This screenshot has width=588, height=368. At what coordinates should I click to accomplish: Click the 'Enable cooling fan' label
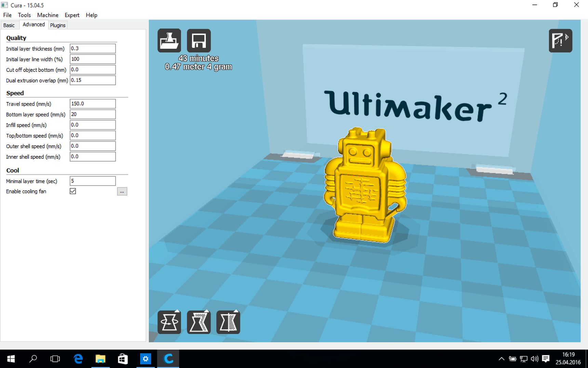(x=26, y=191)
